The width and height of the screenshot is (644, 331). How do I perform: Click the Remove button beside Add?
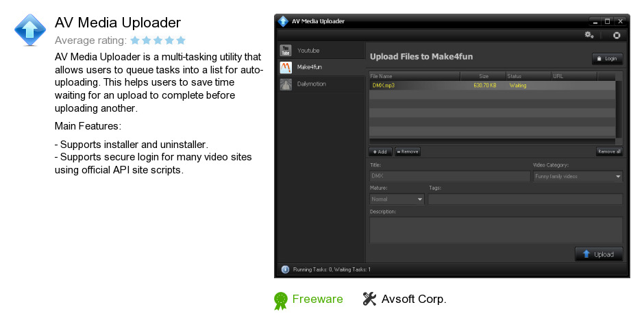click(408, 151)
